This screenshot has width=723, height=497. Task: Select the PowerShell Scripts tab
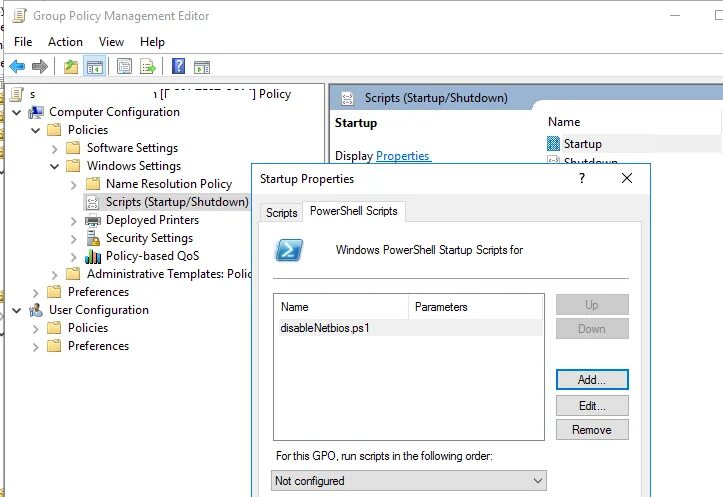pyautogui.click(x=354, y=211)
